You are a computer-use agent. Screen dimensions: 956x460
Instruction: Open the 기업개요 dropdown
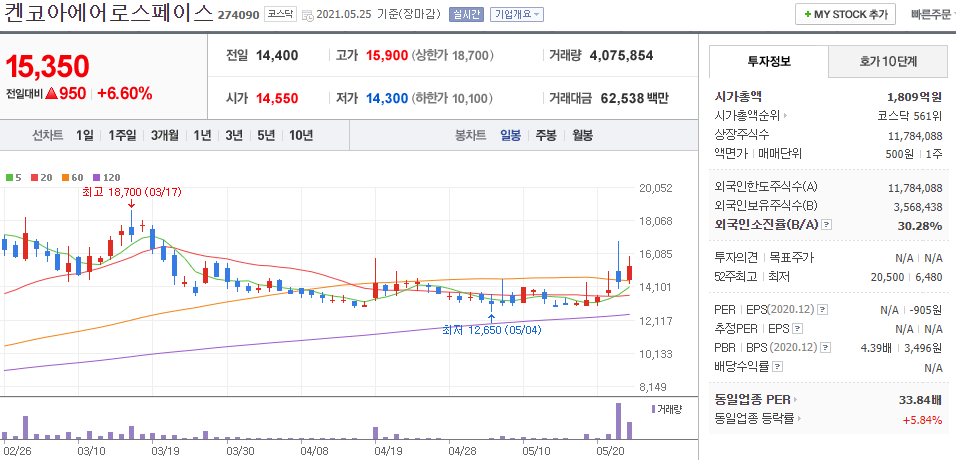(x=516, y=15)
